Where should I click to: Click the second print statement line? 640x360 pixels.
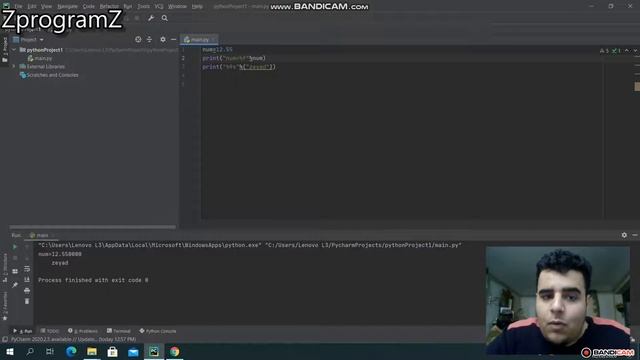239,67
